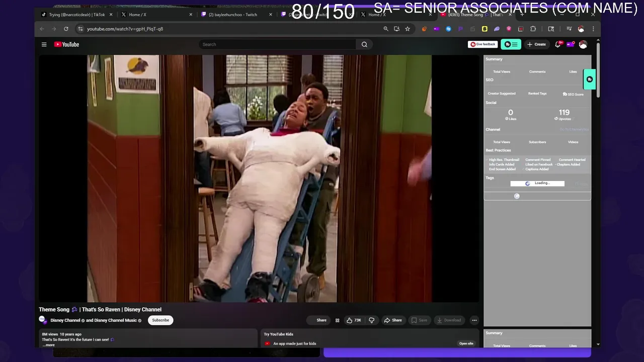Click the Download button
The width and height of the screenshot is (644, 362).
(x=449, y=320)
